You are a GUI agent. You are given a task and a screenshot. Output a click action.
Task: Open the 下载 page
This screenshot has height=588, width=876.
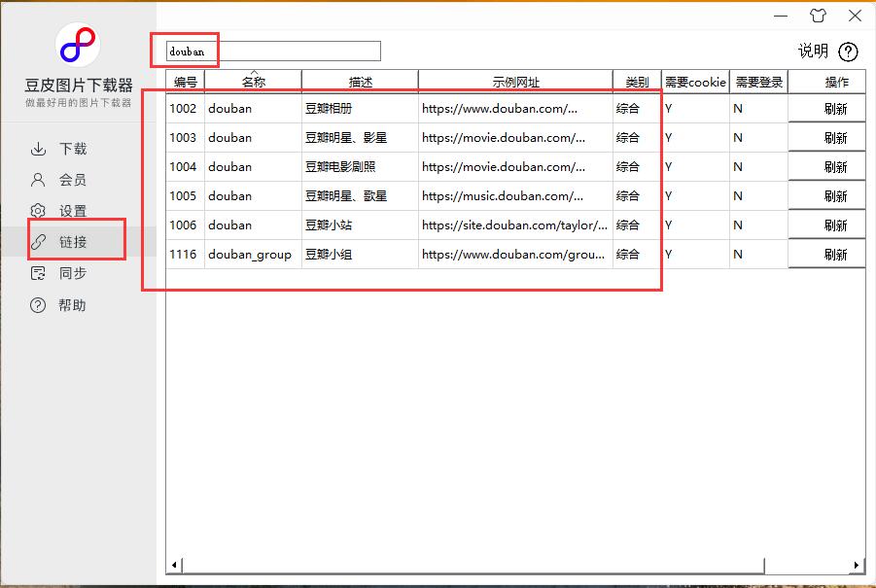(73, 149)
